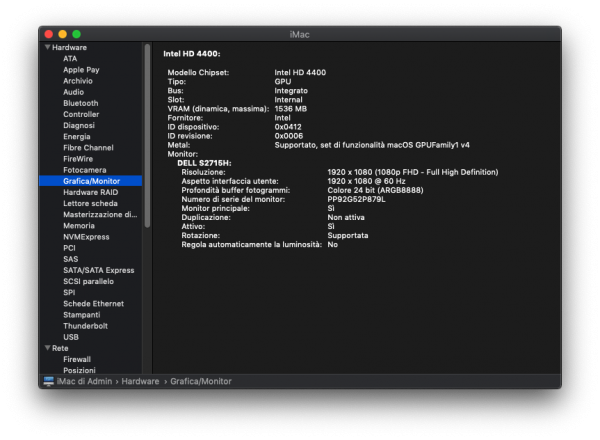600x440 pixels.
Task: Click iMac di Admin in path bar
Action: 85,382
